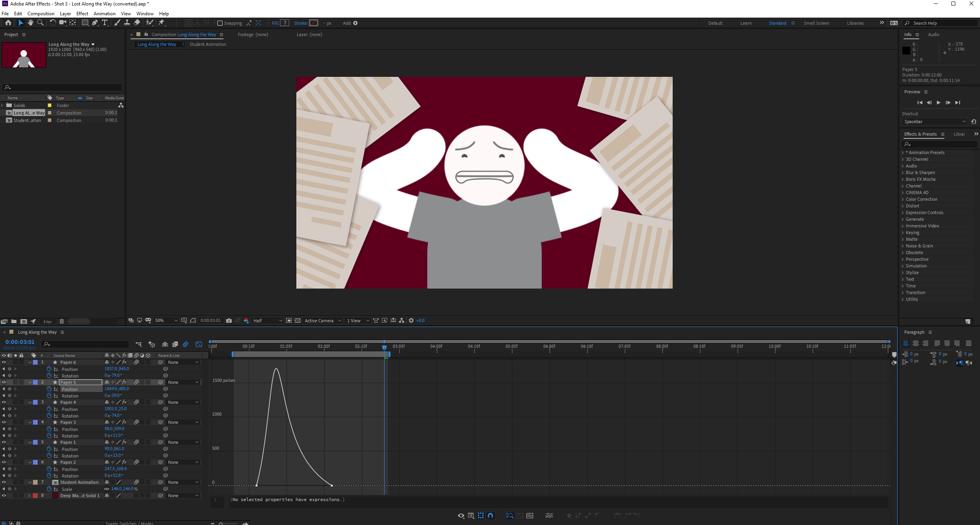This screenshot has height=525, width=980.
Task: Click the snapshot camera icon in viewer
Action: (229, 321)
